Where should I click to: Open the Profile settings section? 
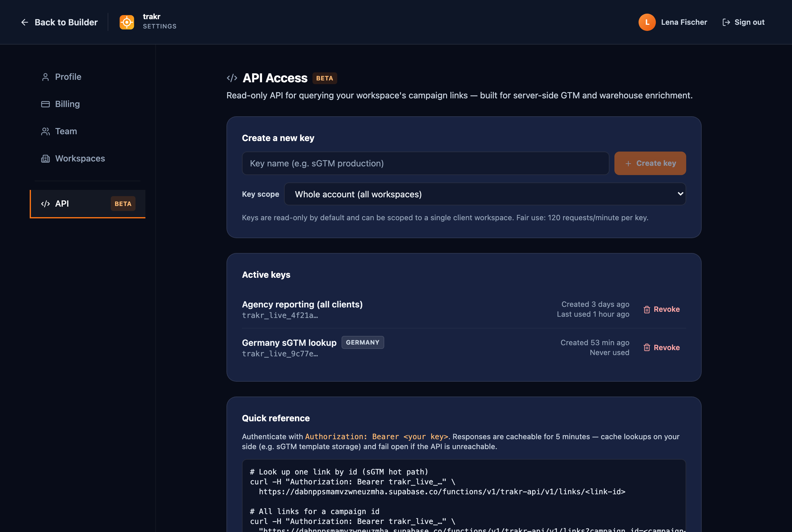pos(88,77)
